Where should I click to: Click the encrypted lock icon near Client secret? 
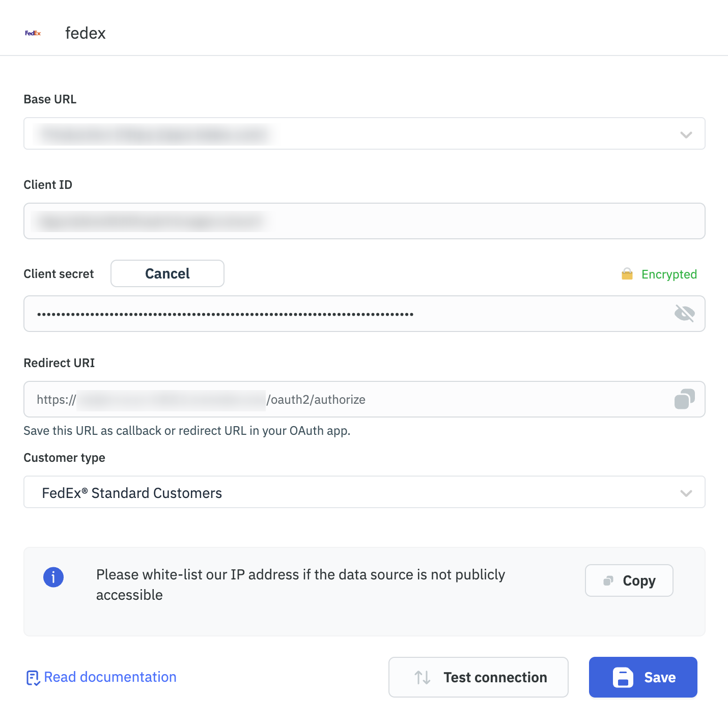pyautogui.click(x=627, y=274)
